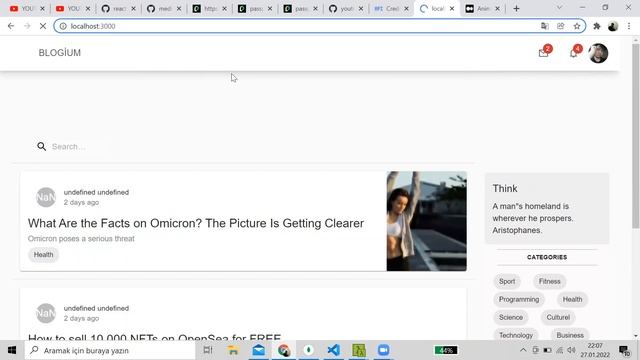Screen dimensions: 640x360
Task: Select the Fitness category chip
Action: pos(549,281)
